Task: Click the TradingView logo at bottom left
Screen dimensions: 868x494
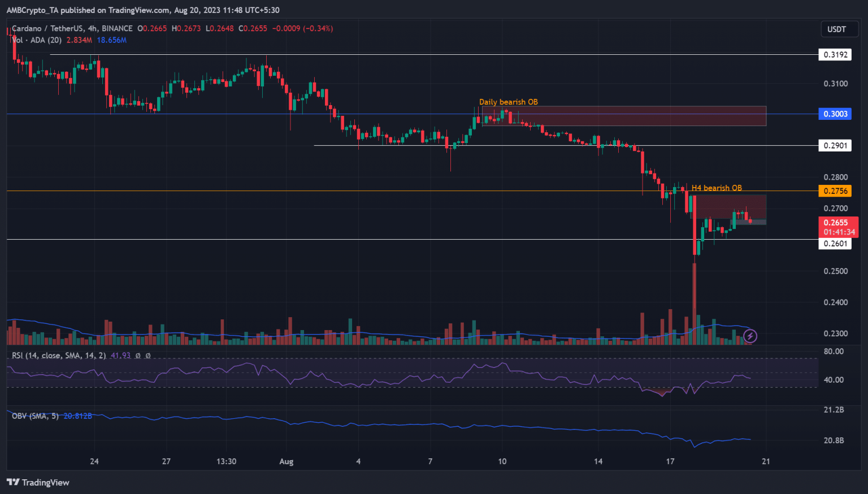Action: (38, 482)
